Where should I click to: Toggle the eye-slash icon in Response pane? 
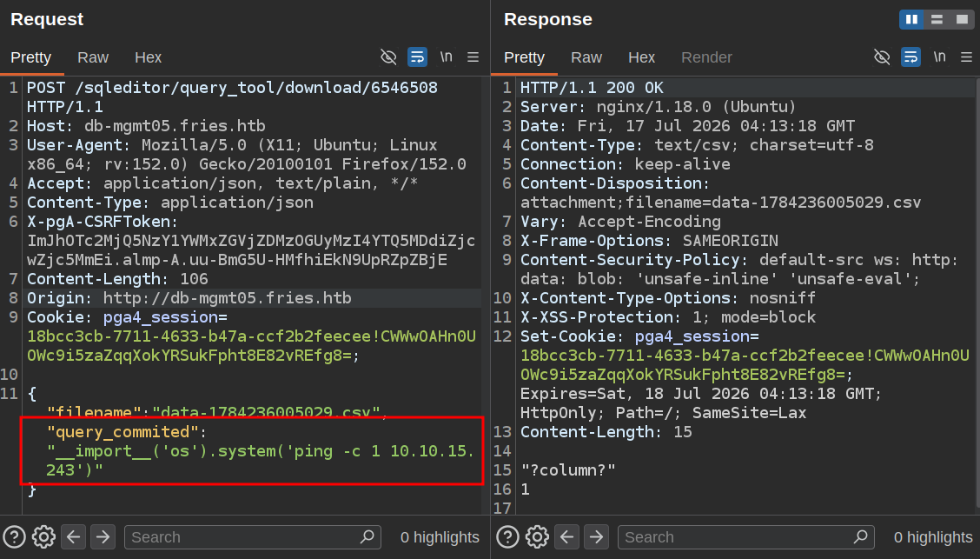[x=882, y=57]
